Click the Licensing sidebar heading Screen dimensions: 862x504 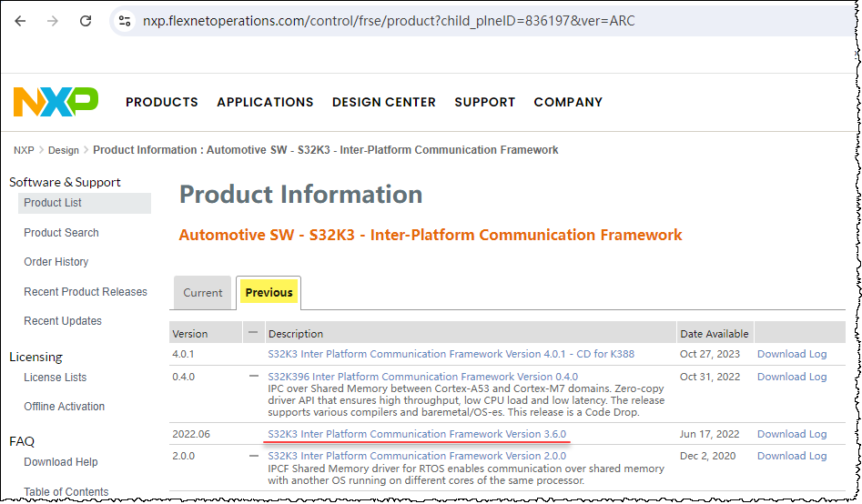click(x=35, y=357)
